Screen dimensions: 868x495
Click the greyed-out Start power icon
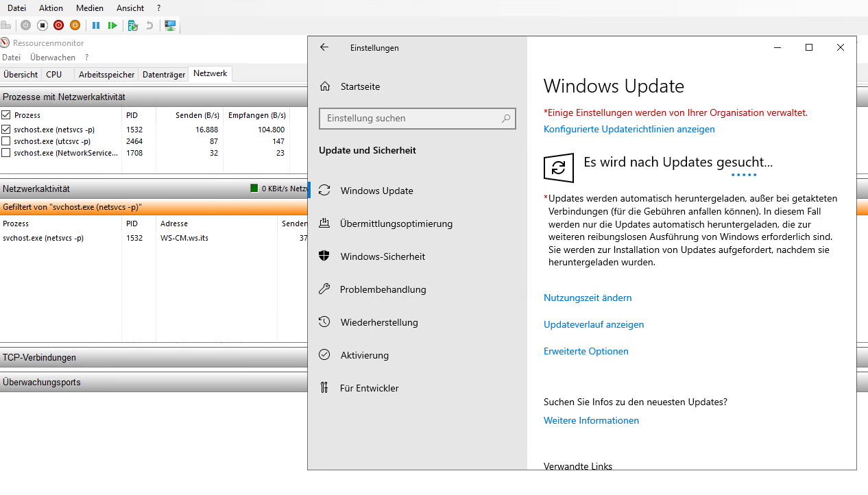coord(25,25)
